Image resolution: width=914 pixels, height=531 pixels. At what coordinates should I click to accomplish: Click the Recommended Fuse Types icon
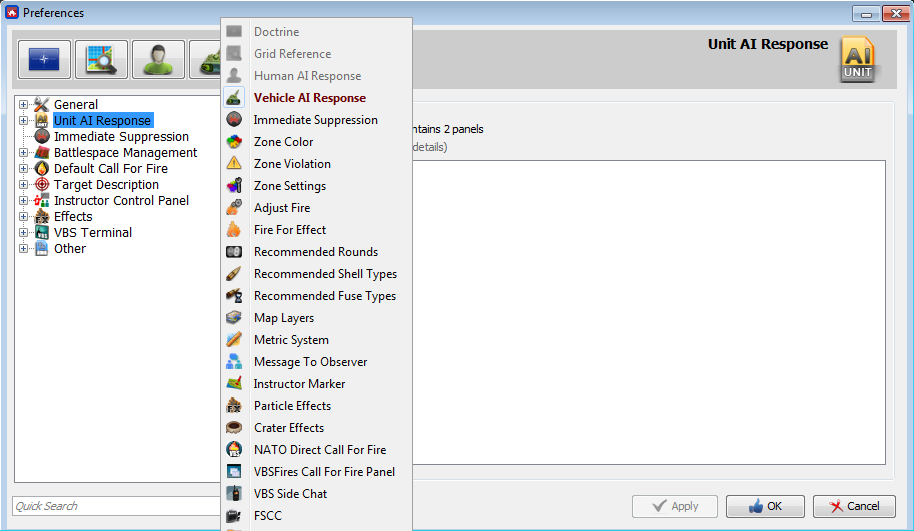coord(234,296)
